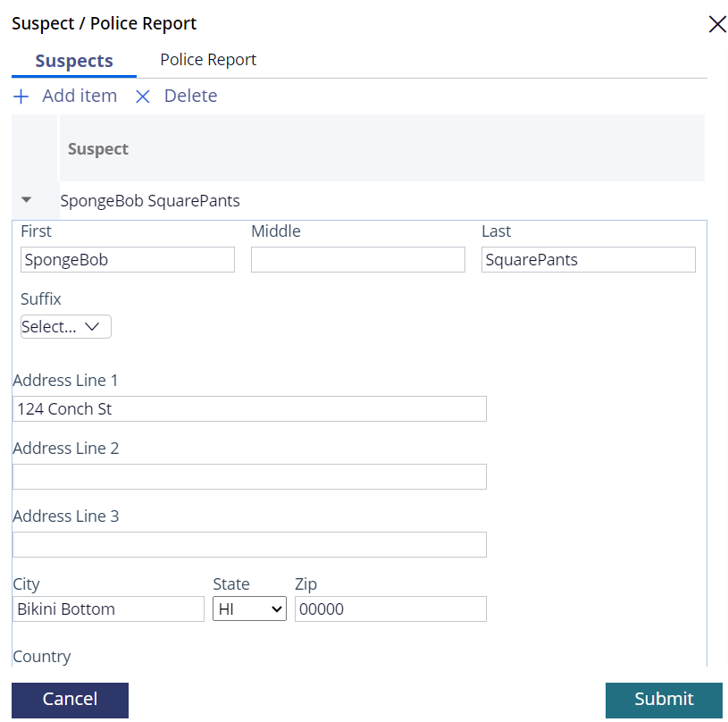The image size is (728, 722).
Task: Click the plus icon beside Add item
Action: [21, 97]
